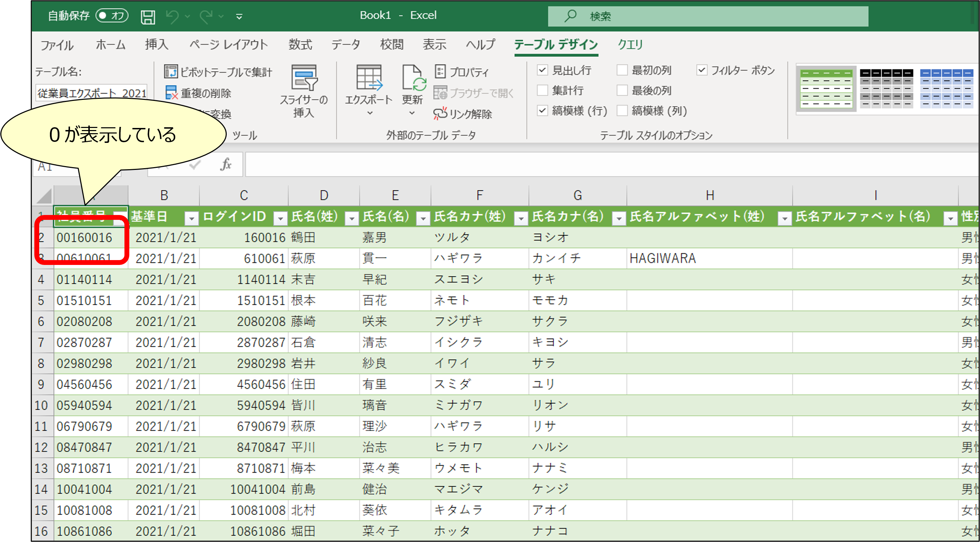The width and height of the screenshot is (980, 542).
Task: Open the 氏名カナ(名) filter dropdown
Action: pos(619,218)
